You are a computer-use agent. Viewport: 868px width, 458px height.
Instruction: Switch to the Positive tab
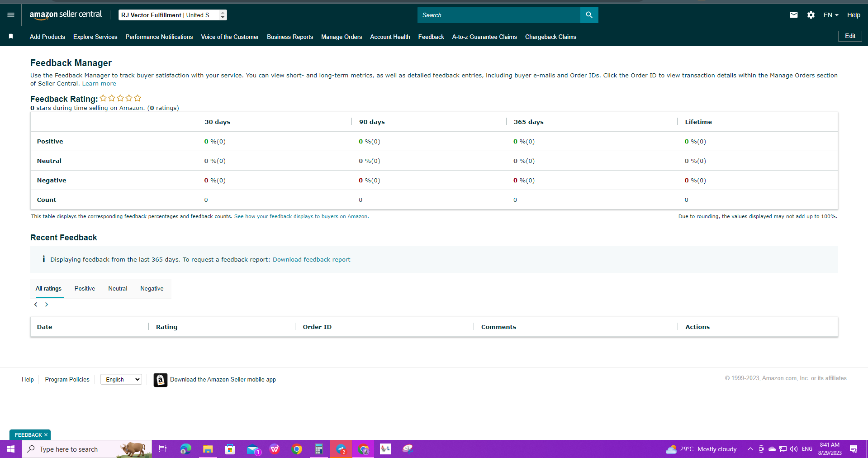tap(85, 289)
